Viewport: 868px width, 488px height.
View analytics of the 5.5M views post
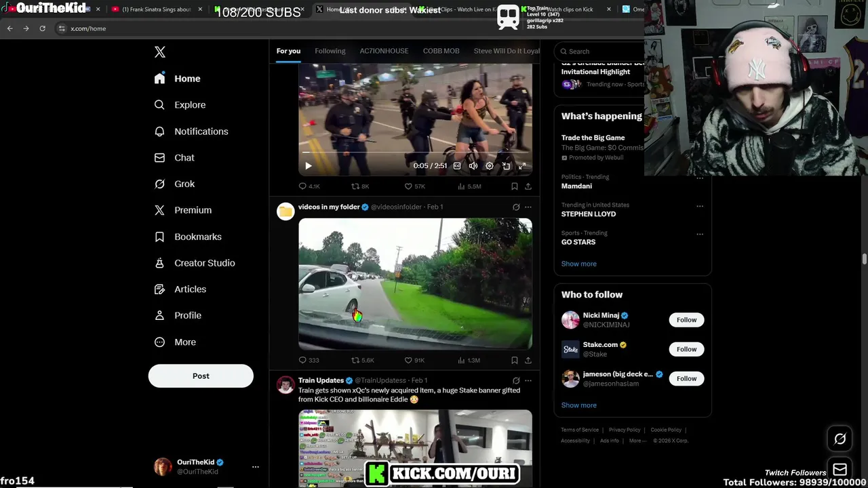pos(469,186)
